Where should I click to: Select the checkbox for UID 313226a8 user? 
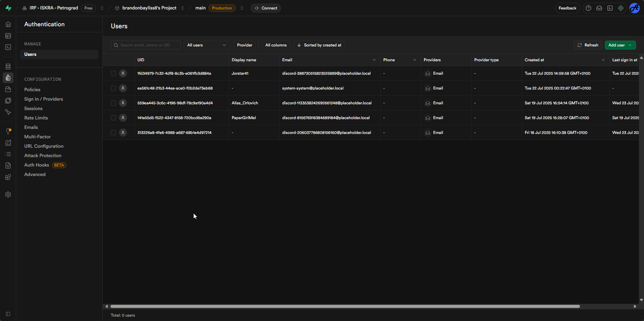pos(114,133)
